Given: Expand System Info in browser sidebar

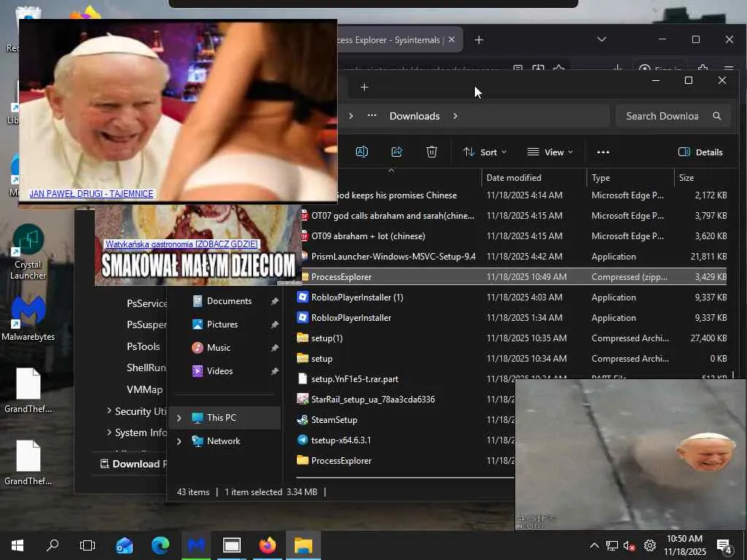Looking at the screenshot, I should click(109, 432).
